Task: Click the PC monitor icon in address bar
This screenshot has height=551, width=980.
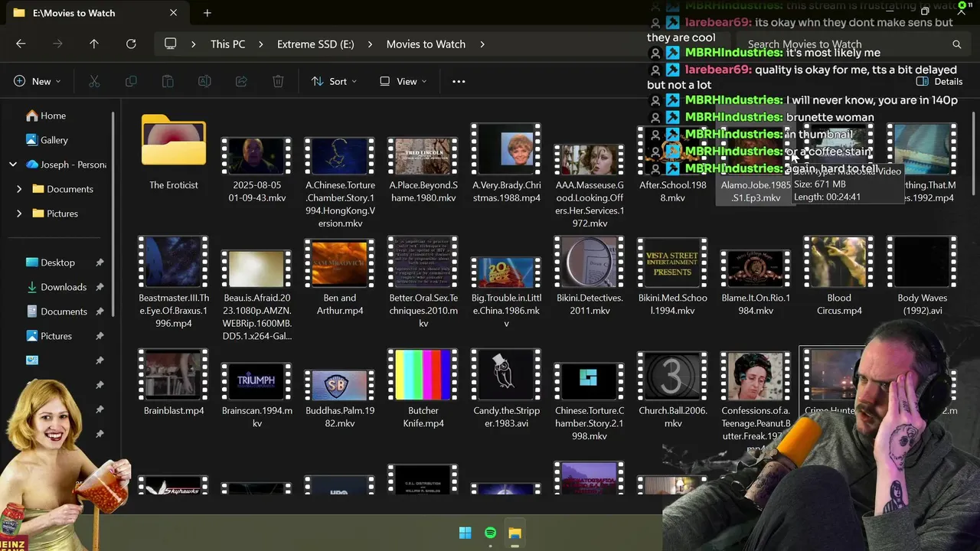Action: click(171, 44)
